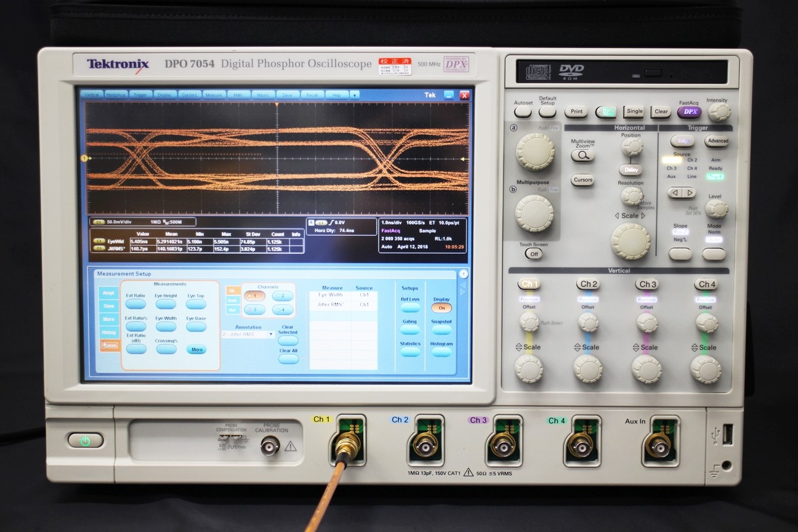
Task: Push the trigger Advanced button
Action: tap(717, 141)
